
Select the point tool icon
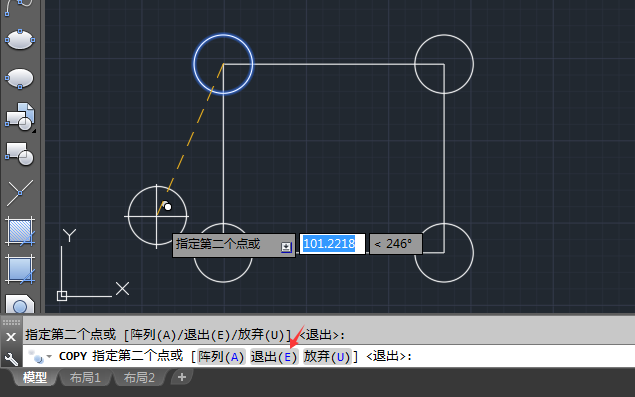[19, 192]
